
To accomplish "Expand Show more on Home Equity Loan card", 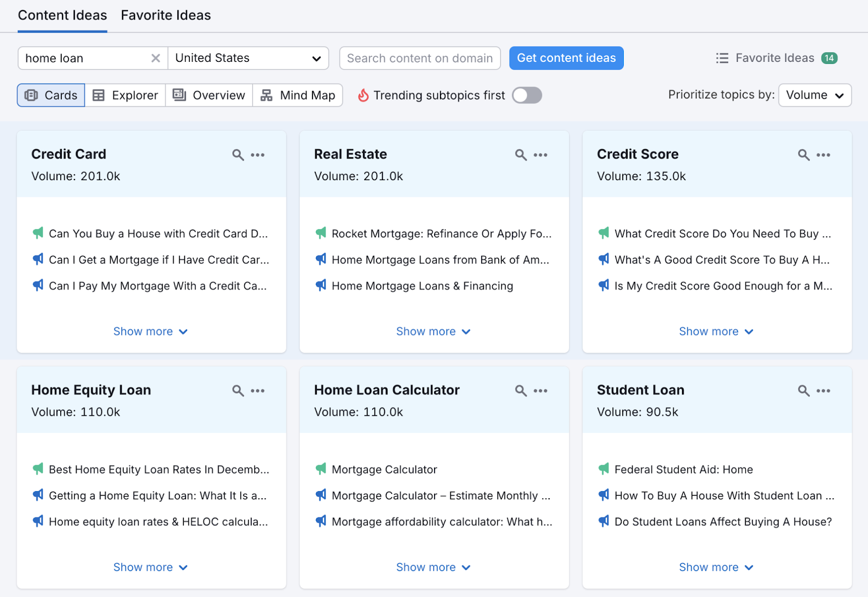I will [150, 567].
